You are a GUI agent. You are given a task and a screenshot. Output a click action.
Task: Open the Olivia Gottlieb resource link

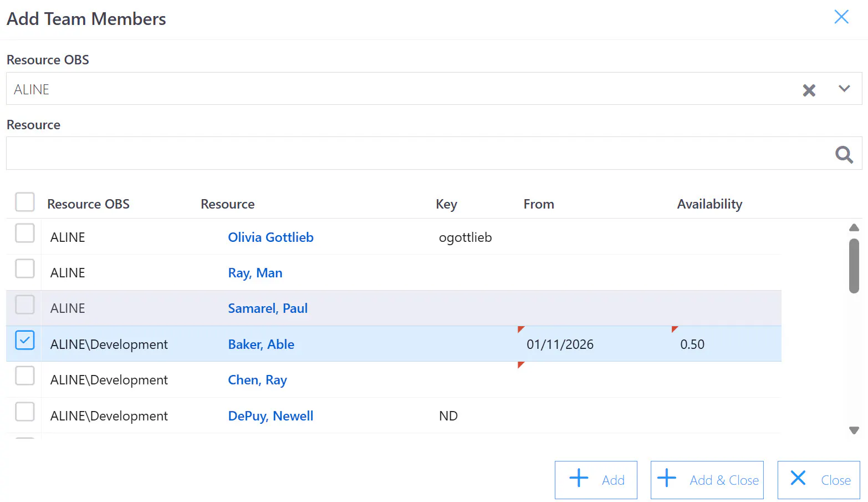coord(271,237)
